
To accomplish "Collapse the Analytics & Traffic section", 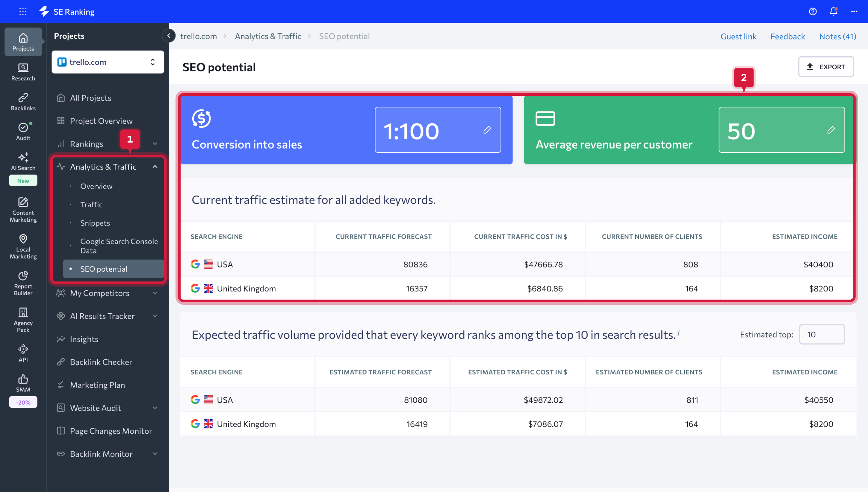I will tap(155, 167).
